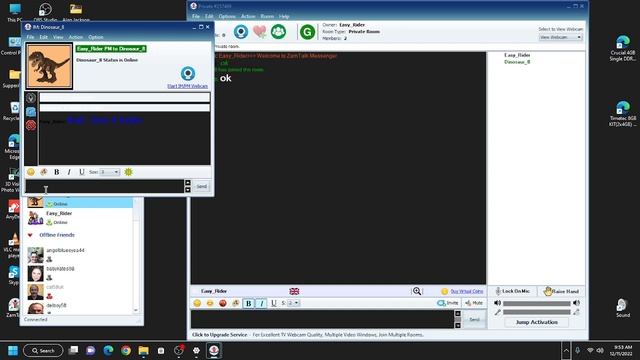The height and width of the screenshot is (360, 640).
Task: Show hidden icons in the system tray
Action: 566,350
